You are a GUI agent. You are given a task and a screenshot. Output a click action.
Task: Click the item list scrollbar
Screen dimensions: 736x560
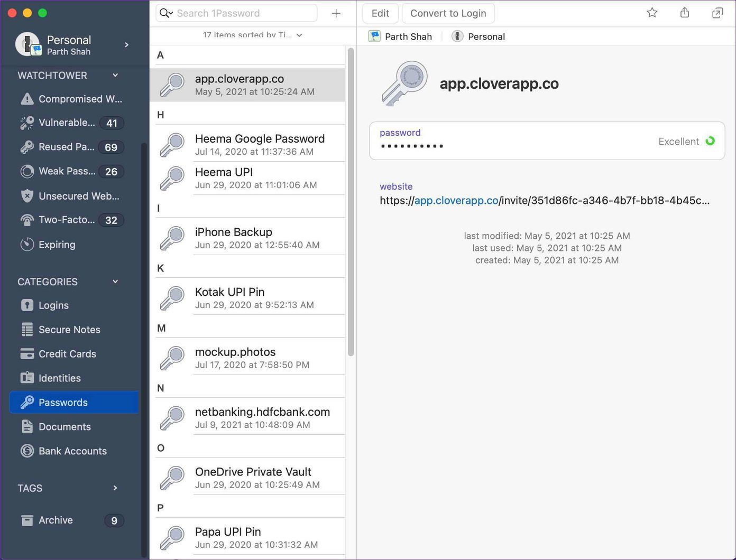click(351, 202)
